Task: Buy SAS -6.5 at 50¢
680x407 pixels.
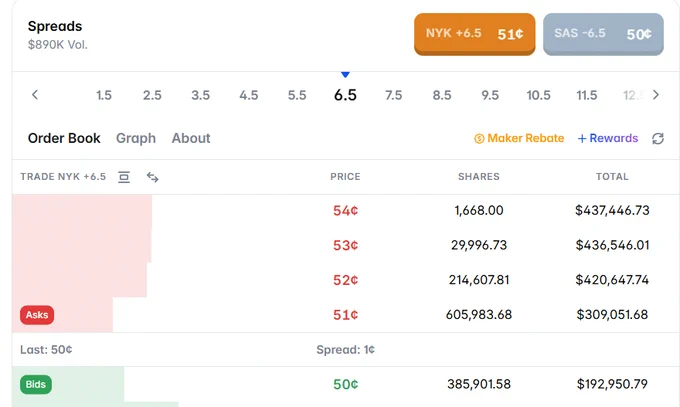Action: [603, 34]
